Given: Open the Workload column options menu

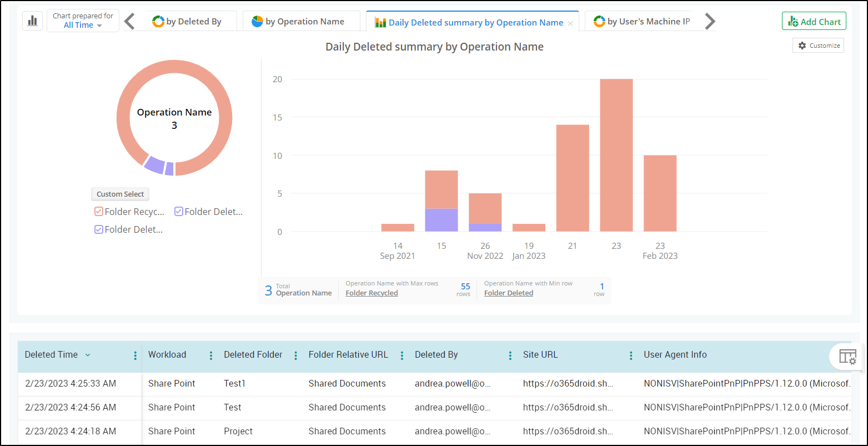Looking at the screenshot, I should pos(211,355).
